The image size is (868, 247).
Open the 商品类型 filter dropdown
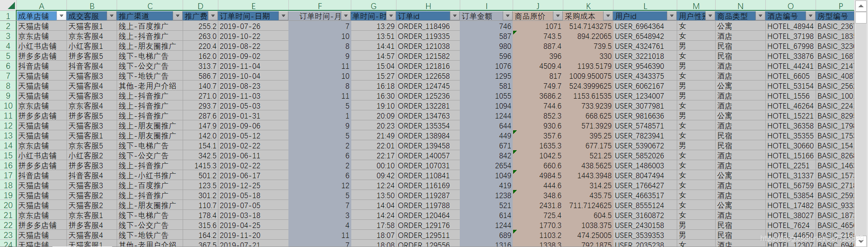(760, 16)
